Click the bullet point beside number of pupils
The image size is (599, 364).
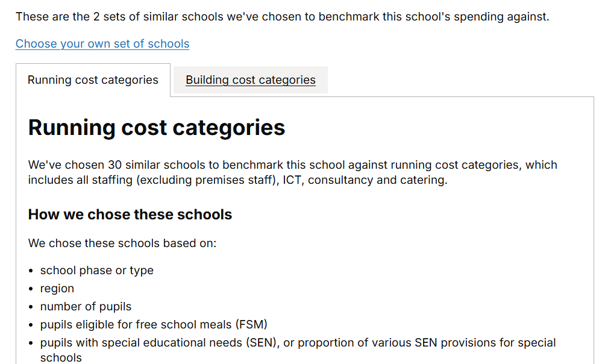31,307
